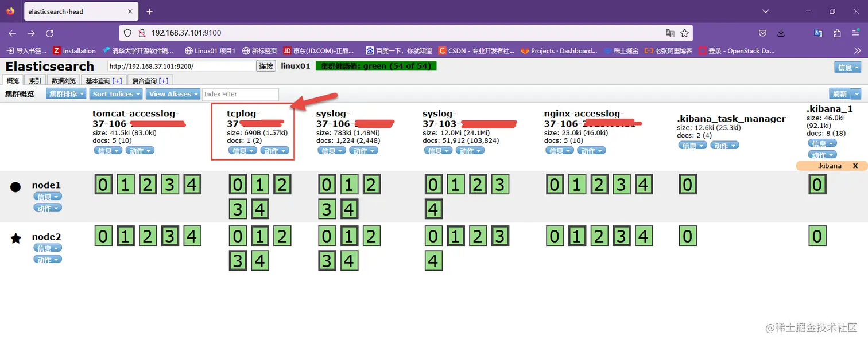The image size is (868, 344).
Task: Click the node1 circle icon
Action: coord(16,186)
